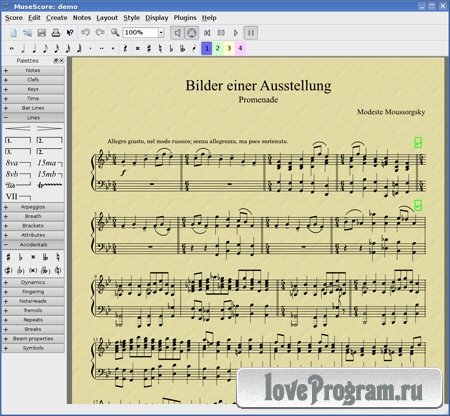Image resolution: width=450 pixels, height=416 pixels.
Task: Open the Plugins menu
Action: coord(185,18)
